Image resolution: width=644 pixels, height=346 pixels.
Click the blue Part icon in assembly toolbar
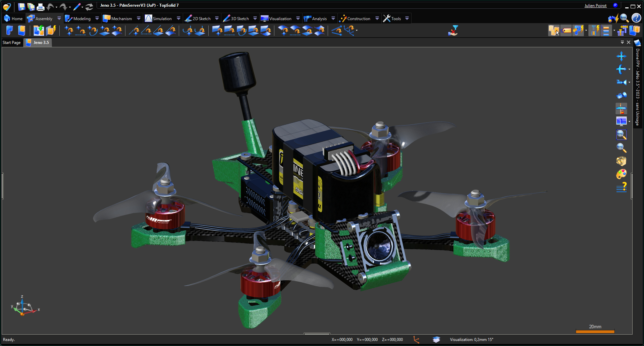pos(9,31)
